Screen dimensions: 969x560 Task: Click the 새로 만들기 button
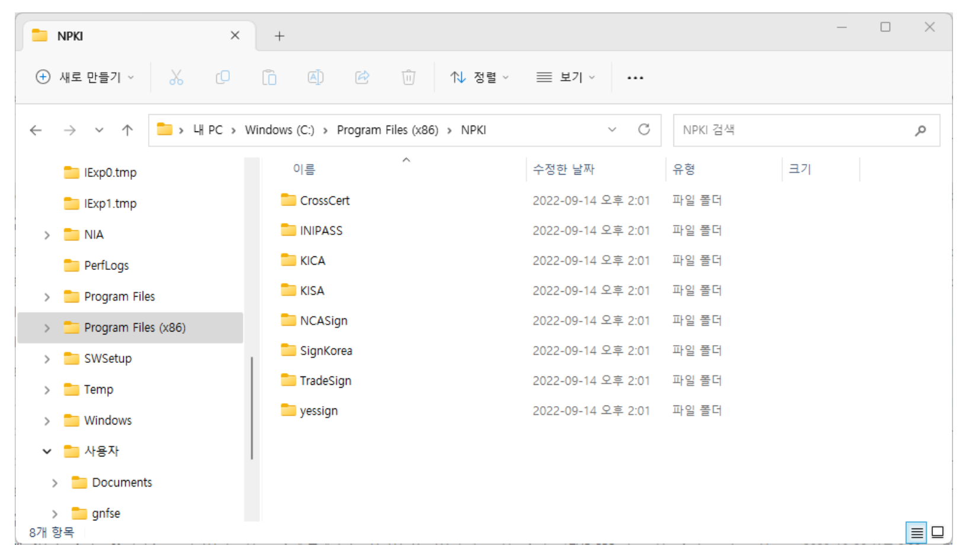click(85, 78)
